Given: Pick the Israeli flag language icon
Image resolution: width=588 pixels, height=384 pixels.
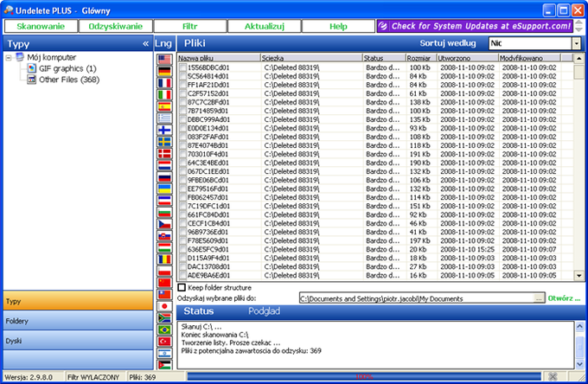Looking at the screenshot, I should (x=164, y=353).
